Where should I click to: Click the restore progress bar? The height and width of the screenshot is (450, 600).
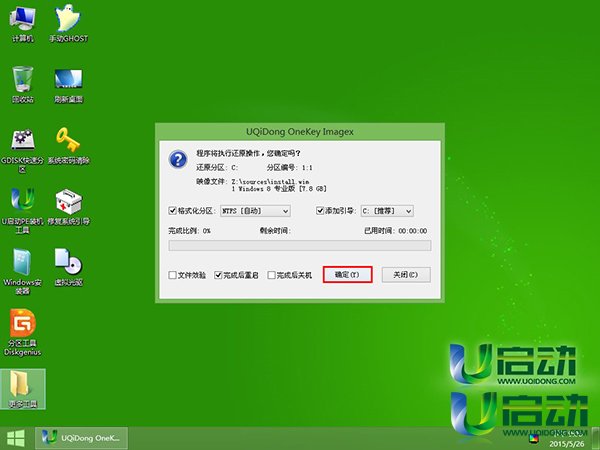tap(300, 245)
